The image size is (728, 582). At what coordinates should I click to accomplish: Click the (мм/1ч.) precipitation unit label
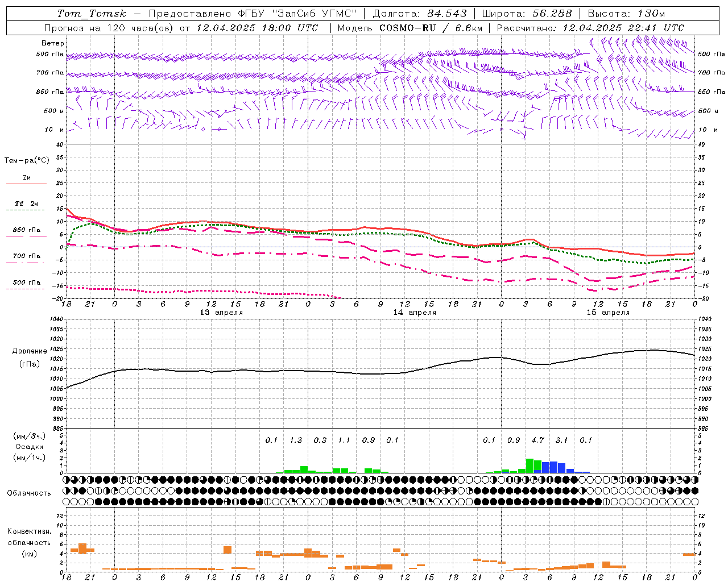click(29, 458)
